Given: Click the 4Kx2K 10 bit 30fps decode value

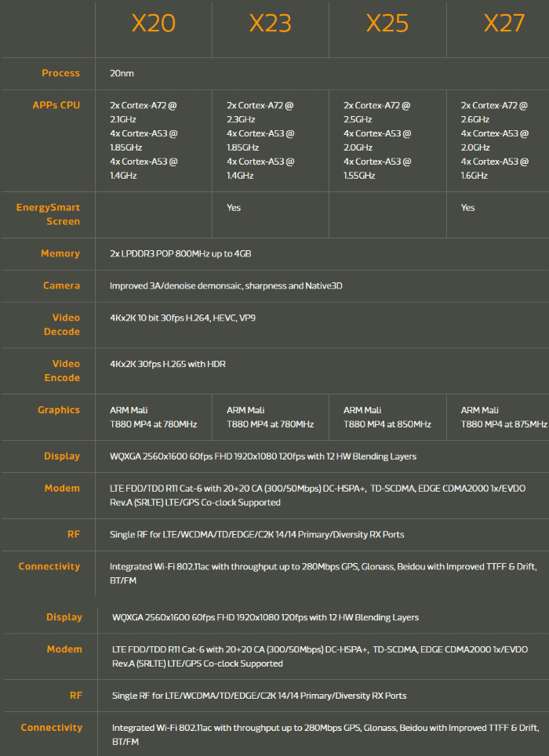Looking at the screenshot, I should click(183, 318).
